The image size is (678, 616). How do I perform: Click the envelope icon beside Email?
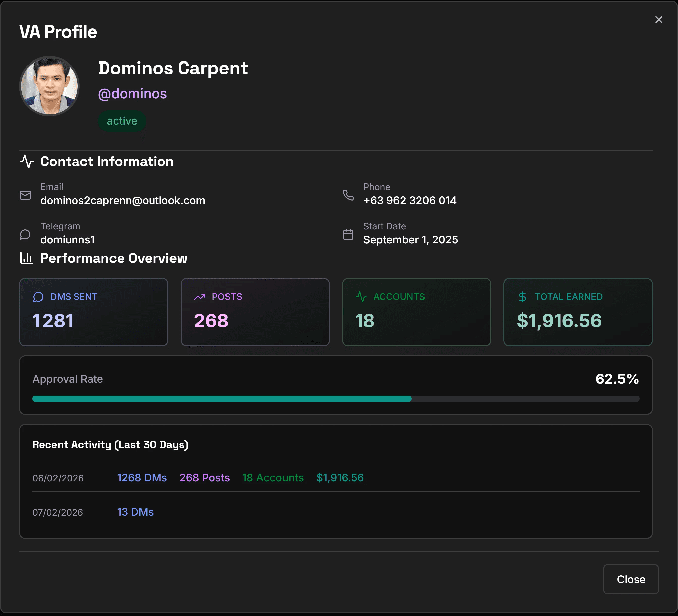coord(25,195)
